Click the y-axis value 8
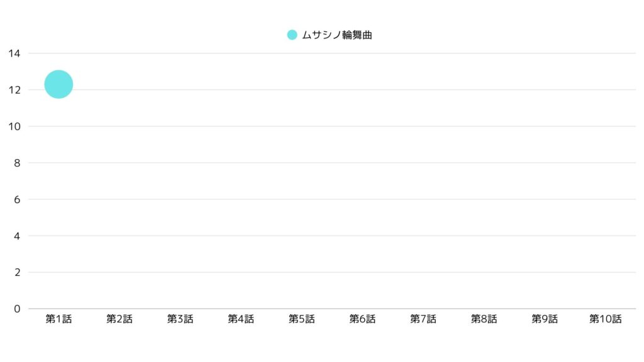This screenshot has width=644, height=362. (17, 163)
